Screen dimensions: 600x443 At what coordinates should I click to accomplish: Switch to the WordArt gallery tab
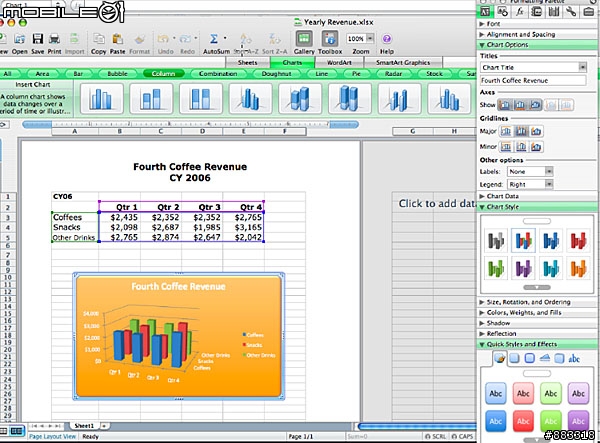tap(339, 62)
